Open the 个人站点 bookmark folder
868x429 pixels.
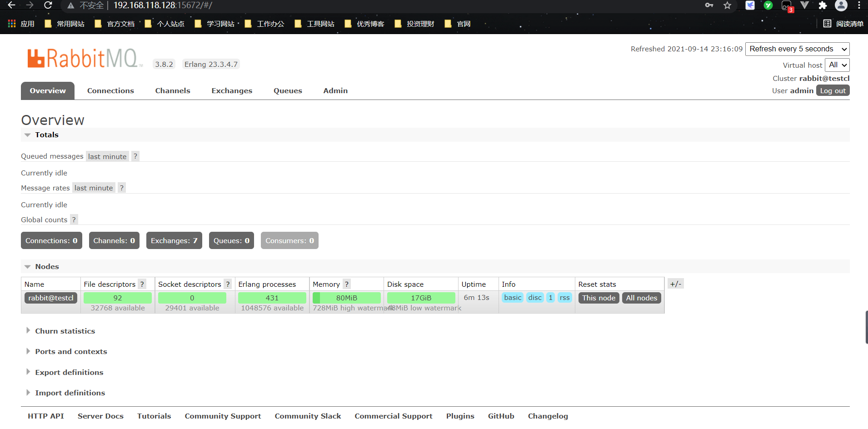click(x=165, y=24)
